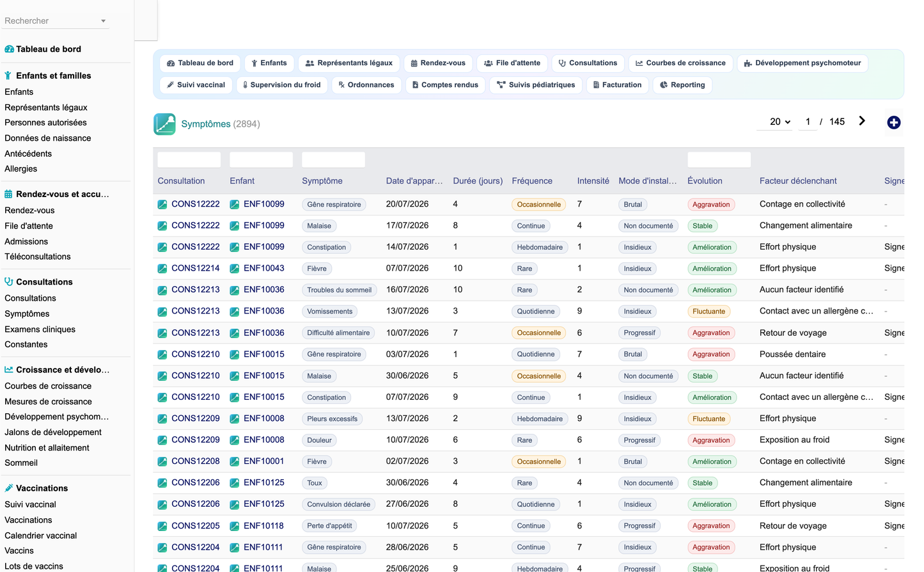Switch to the Reporting tab
The image size is (924, 572).
(x=682, y=85)
